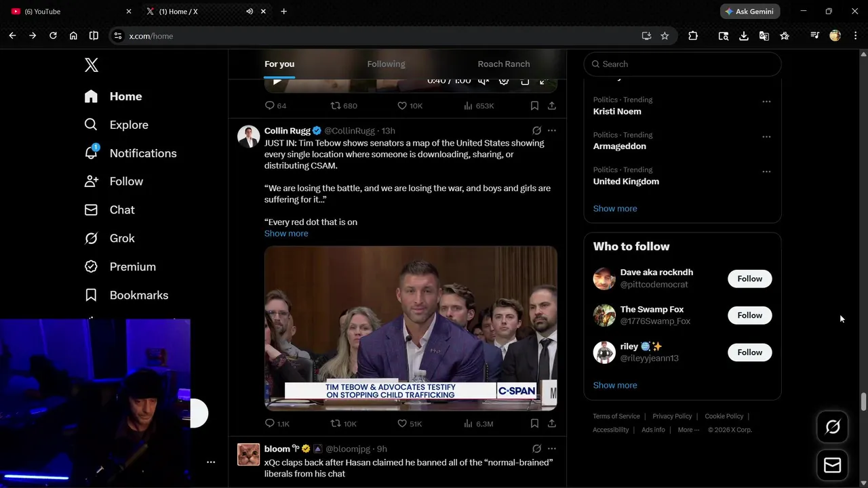Open Notifications in sidebar

(x=130, y=153)
